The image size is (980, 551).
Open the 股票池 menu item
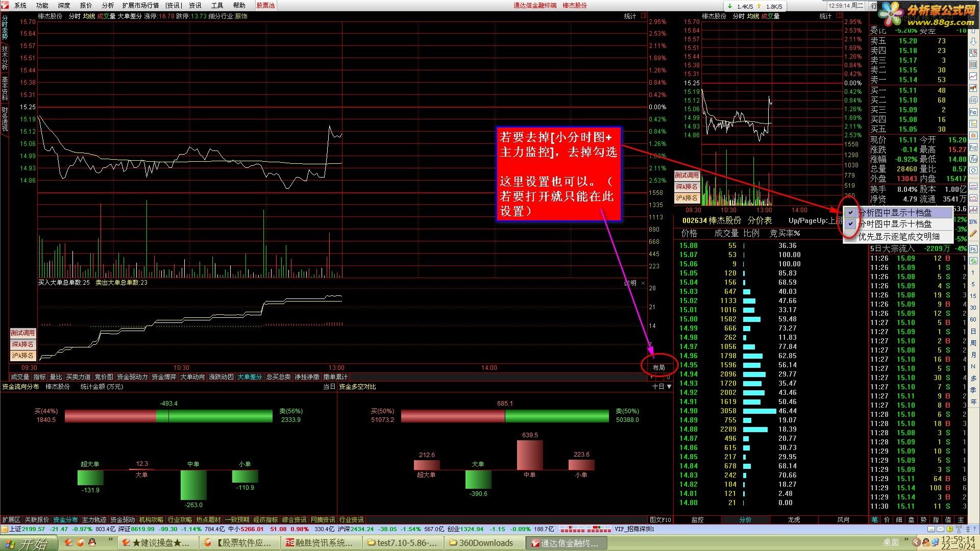(x=265, y=6)
